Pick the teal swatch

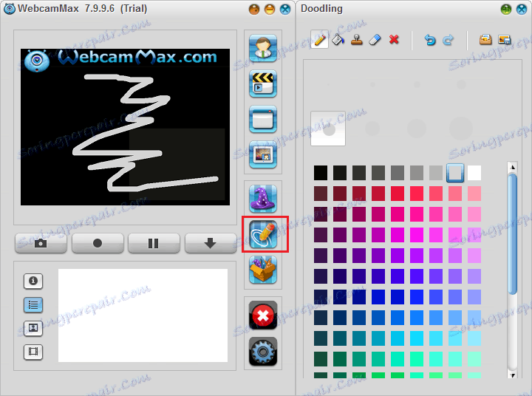pos(359,338)
